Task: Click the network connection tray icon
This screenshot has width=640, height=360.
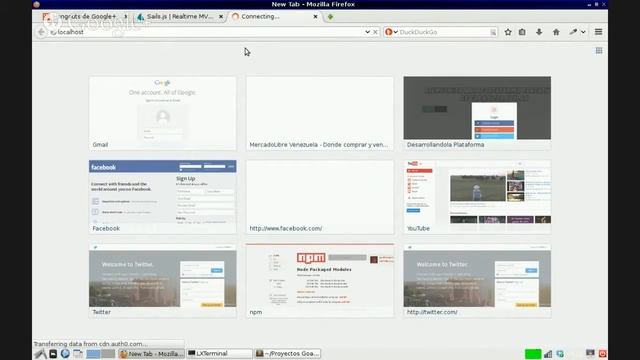Action: click(x=560, y=354)
